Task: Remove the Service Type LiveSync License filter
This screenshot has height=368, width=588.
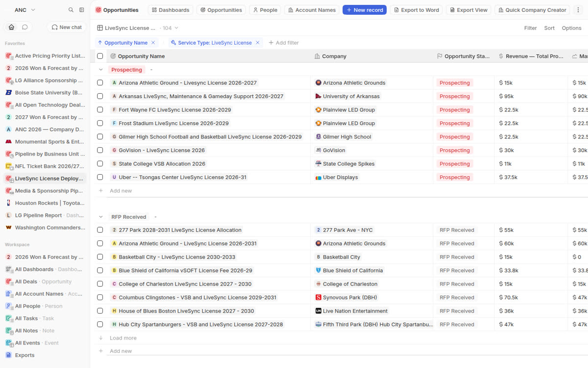Action: tap(257, 43)
